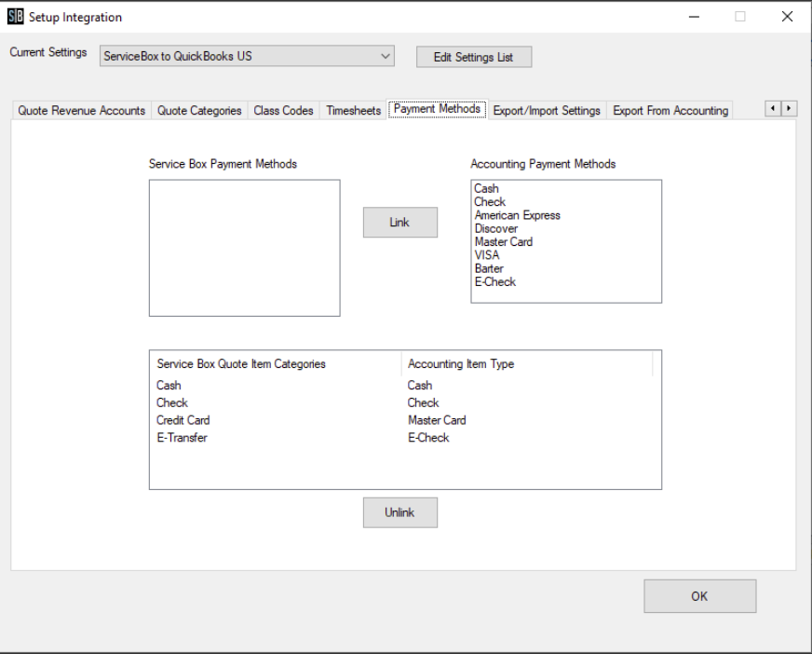Viewport: 812px width, 654px height.
Task: Click Cash in Accounting Item Type column
Action: [419, 386]
